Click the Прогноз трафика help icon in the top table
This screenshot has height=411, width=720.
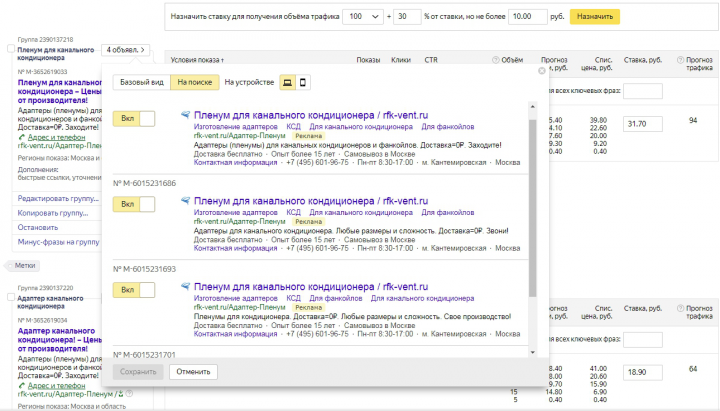(681, 60)
